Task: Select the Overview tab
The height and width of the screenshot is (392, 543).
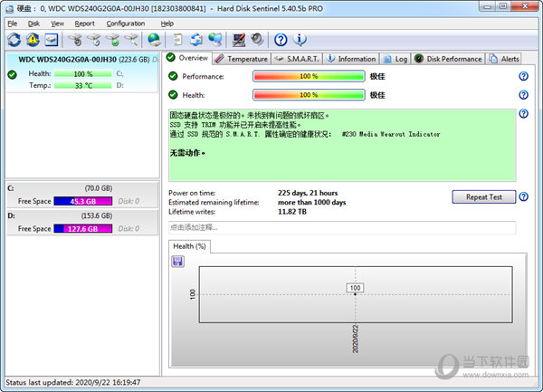Action: [187, 58]
